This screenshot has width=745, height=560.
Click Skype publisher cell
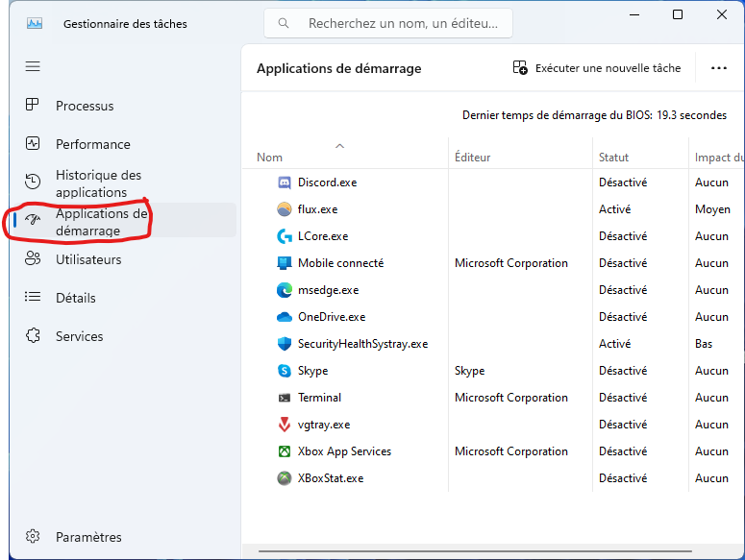pyautogui.click(x=469, y=371)
